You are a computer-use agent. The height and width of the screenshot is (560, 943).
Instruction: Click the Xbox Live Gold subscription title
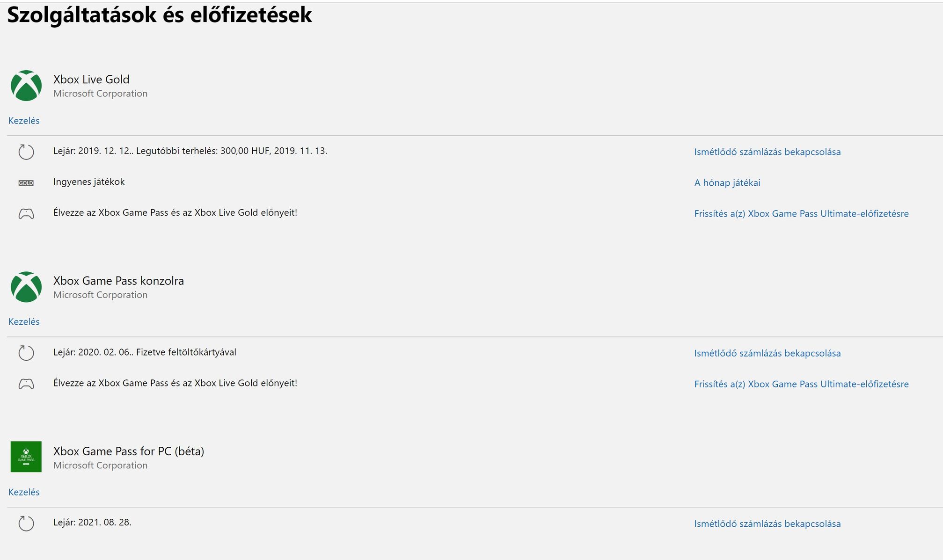(x=91, y=80)
